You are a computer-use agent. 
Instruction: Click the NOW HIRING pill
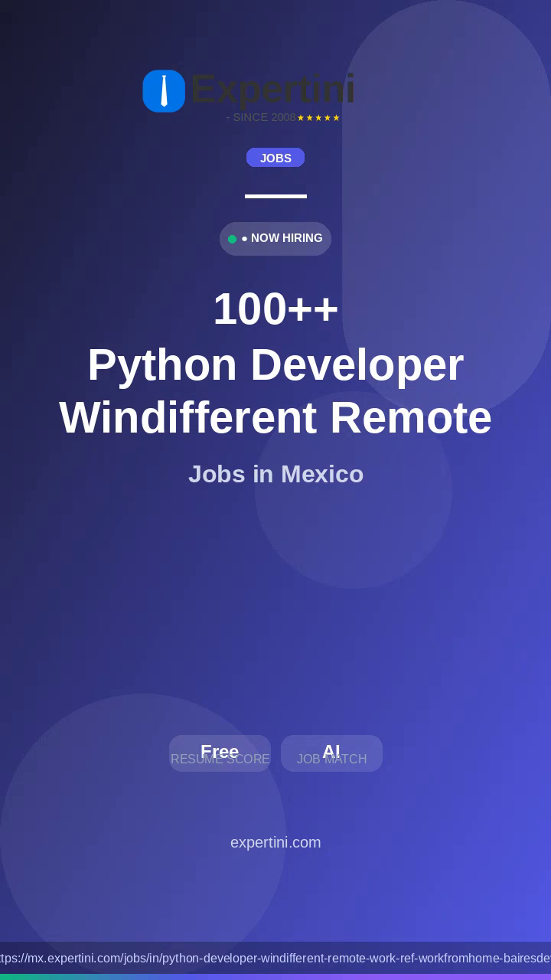point(275,239)
